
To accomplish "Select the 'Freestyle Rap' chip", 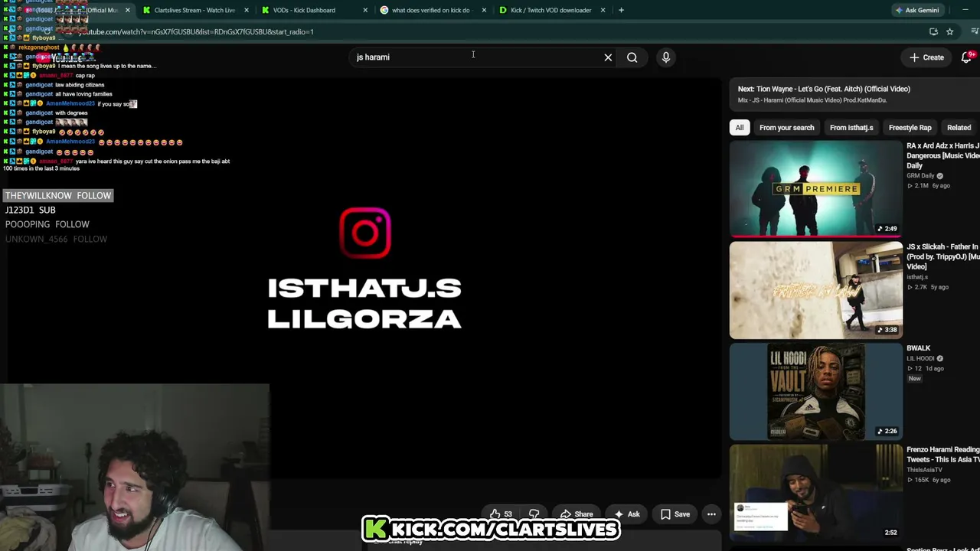I will (910, 128).
